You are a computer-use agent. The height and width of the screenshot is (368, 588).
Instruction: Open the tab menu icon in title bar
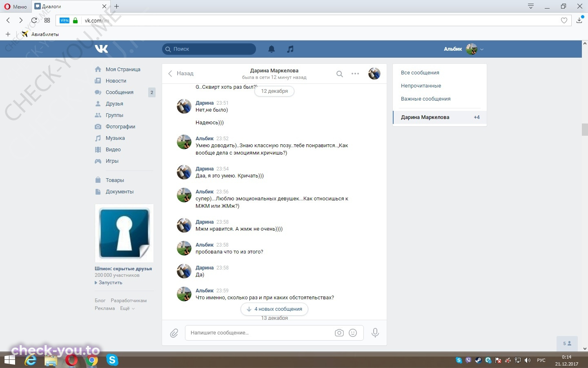[x=531, y=6]
